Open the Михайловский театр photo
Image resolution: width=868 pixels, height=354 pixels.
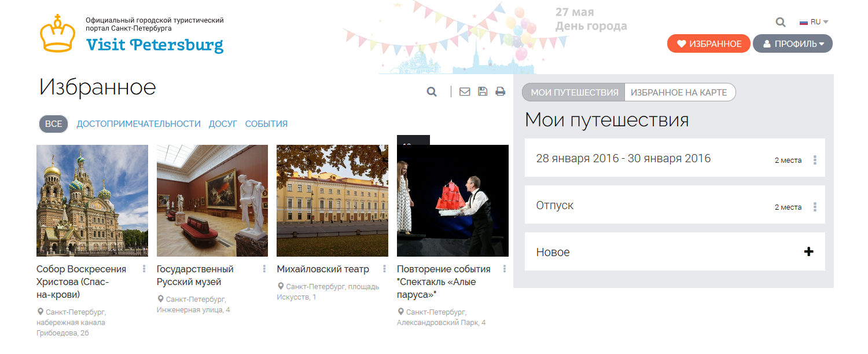[332, 200]
